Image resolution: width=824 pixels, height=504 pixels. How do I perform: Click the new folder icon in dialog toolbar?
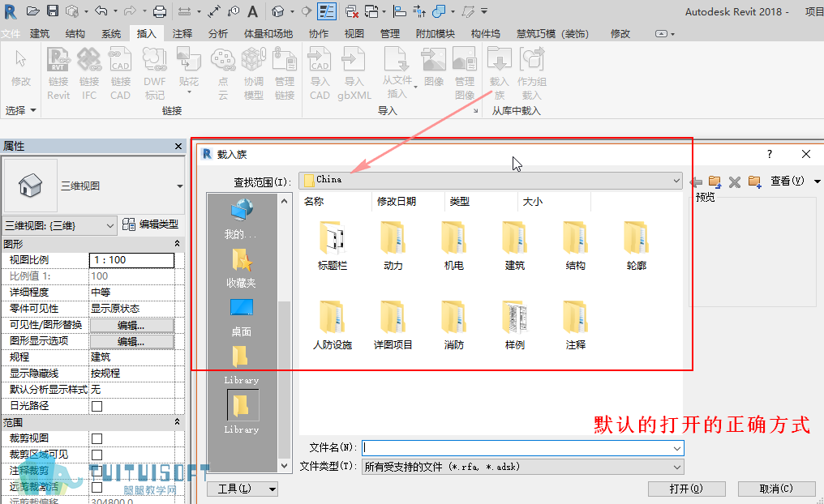click(x=754, y=182)
